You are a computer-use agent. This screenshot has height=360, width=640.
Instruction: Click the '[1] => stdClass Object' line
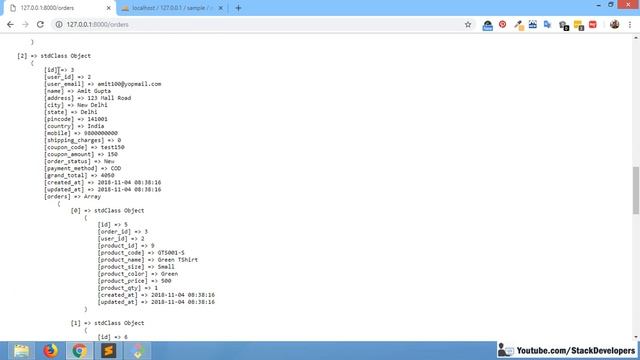point(107,323)
